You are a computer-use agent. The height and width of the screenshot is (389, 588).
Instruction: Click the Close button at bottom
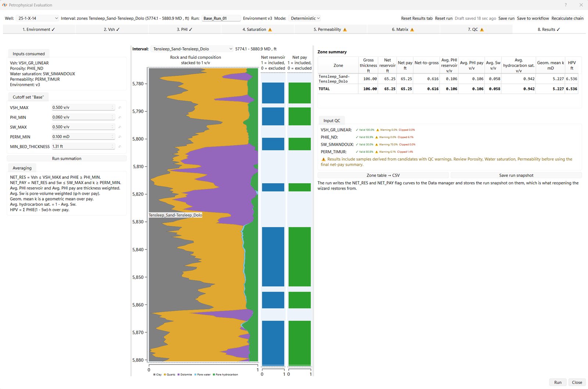coord(577,382)
